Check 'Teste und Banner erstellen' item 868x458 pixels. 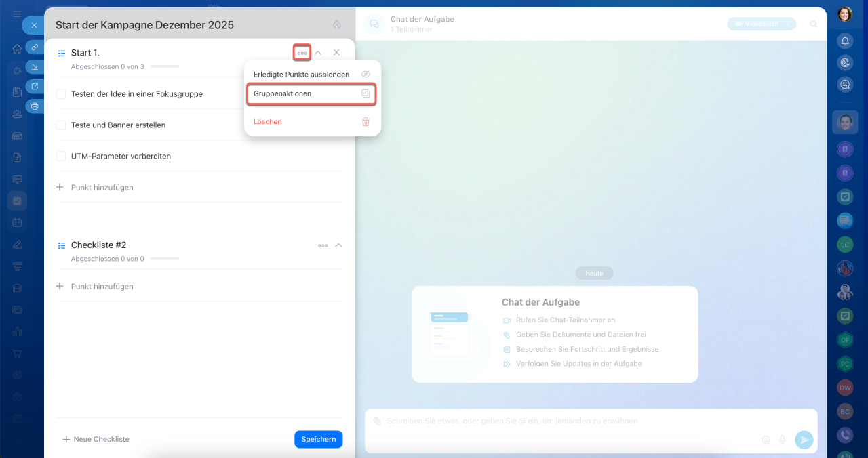pyautogui.click(x=61, y=125)
